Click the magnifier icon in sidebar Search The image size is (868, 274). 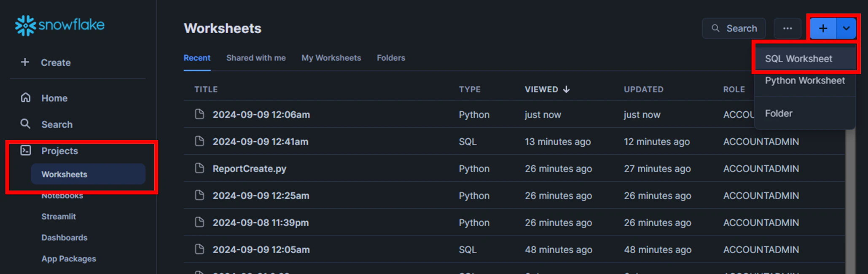click(26, 124)
